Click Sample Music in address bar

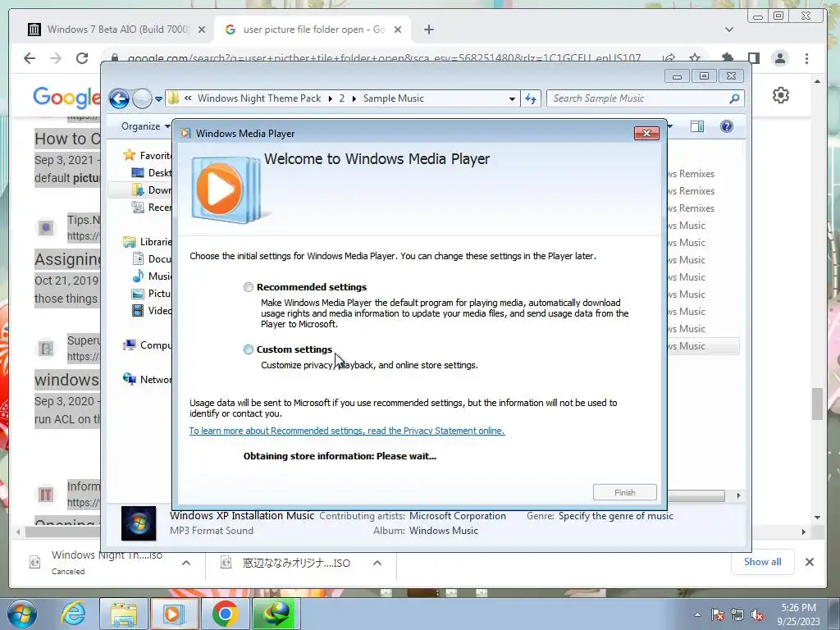[x=393, y=98]
